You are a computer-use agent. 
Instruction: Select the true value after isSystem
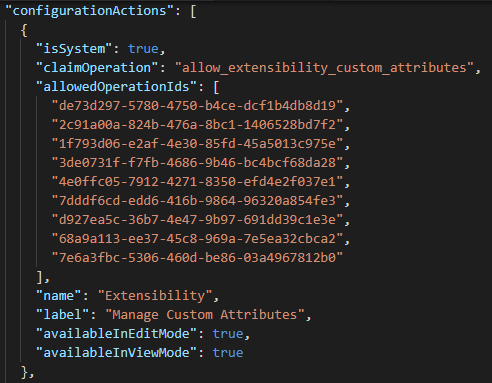[x=143, y=49]
